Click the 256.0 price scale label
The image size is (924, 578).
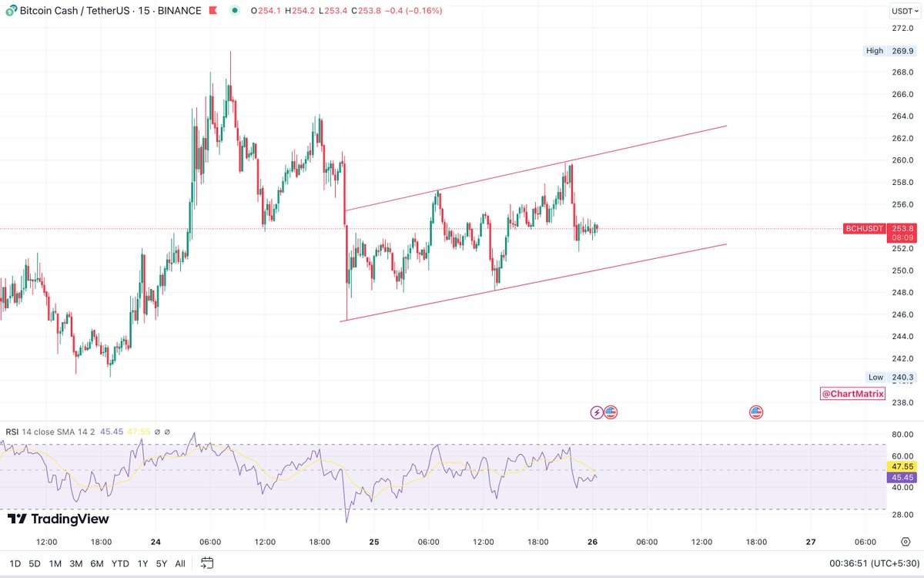click(902, 204)
